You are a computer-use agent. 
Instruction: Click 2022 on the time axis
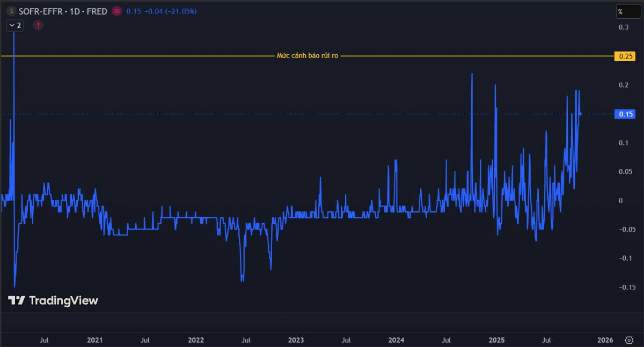(196, 340)
